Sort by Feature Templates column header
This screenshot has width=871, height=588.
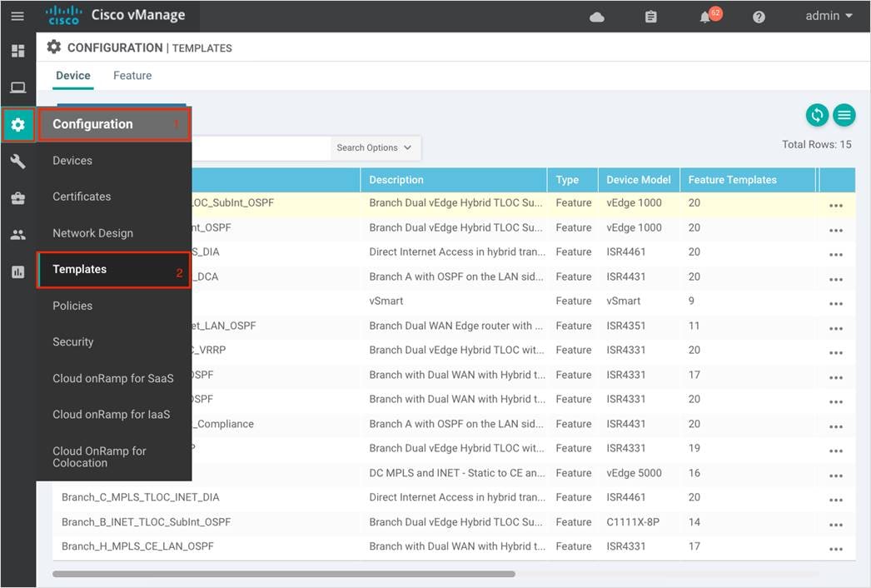pyautogui.click(x=748, y=180)
